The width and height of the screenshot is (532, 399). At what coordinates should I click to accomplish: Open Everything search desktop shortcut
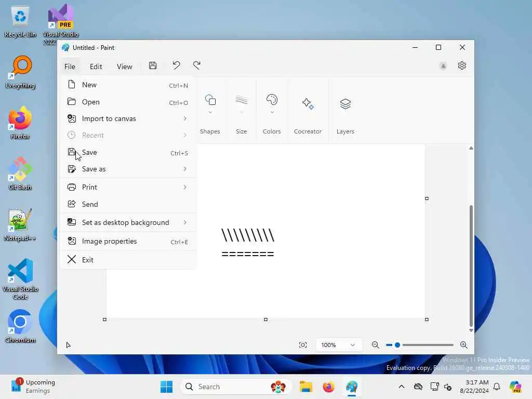point(20,72)
